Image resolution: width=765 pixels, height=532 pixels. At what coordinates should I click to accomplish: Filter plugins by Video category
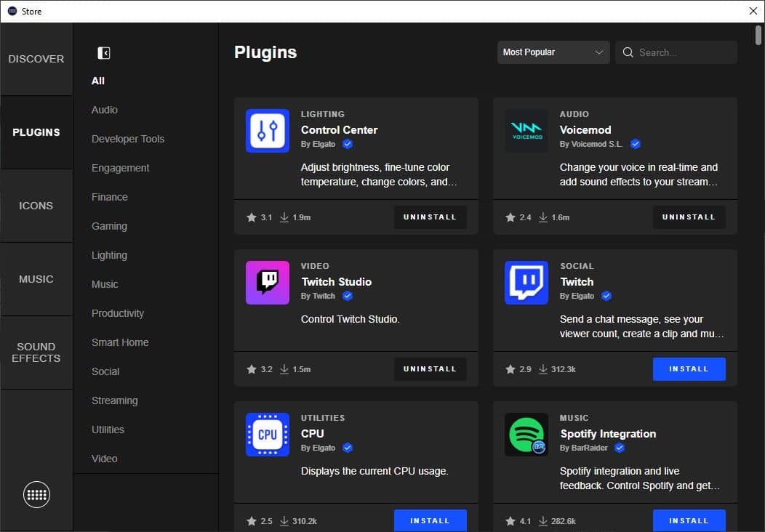pos(105,459)
